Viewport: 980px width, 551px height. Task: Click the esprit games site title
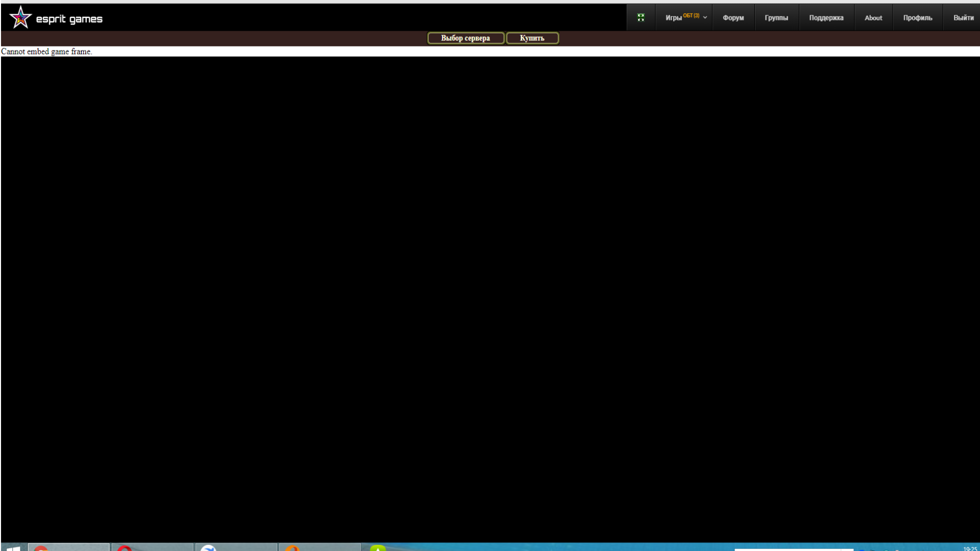(69, 19)
